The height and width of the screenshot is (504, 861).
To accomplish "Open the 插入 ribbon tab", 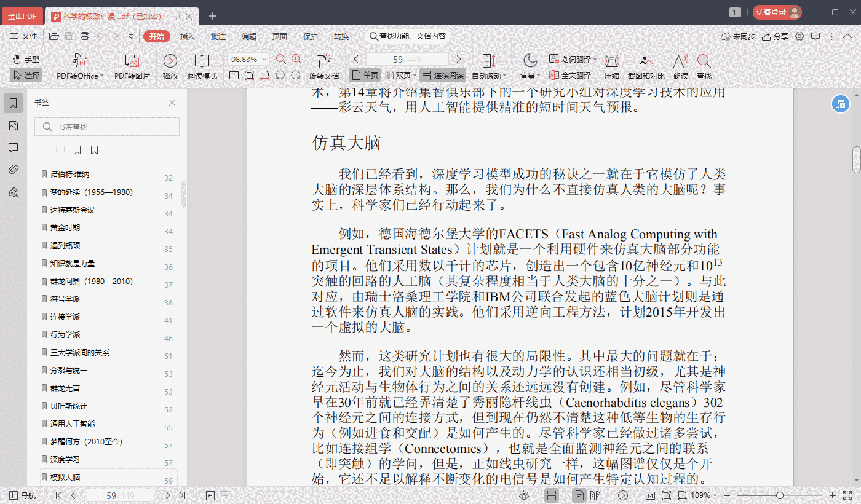I will (x=188, y=37).
